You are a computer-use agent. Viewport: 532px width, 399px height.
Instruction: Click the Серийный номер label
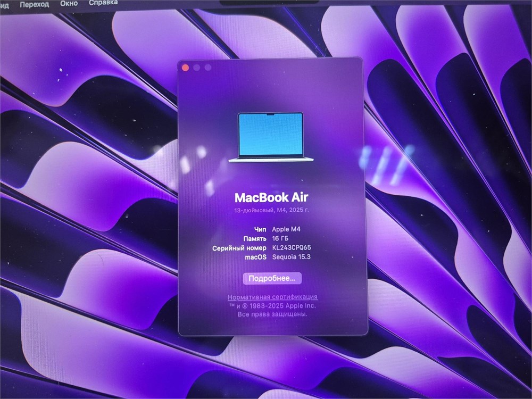coord(239,248)
